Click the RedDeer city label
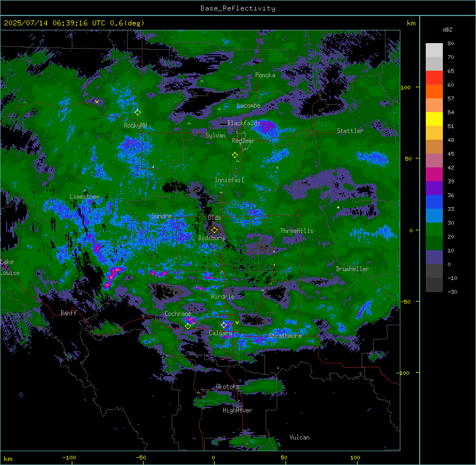 244,141
